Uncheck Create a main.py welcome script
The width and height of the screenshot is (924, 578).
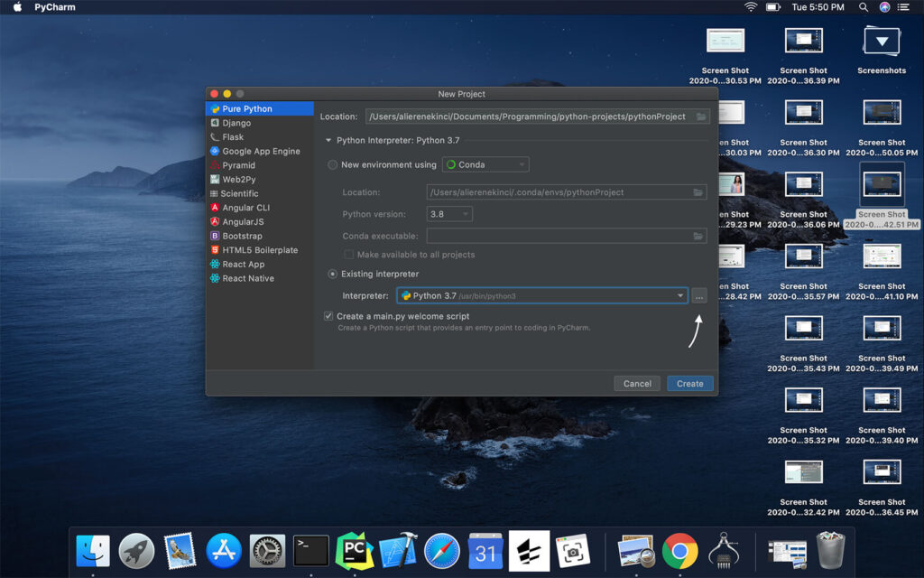coord(328,316)
